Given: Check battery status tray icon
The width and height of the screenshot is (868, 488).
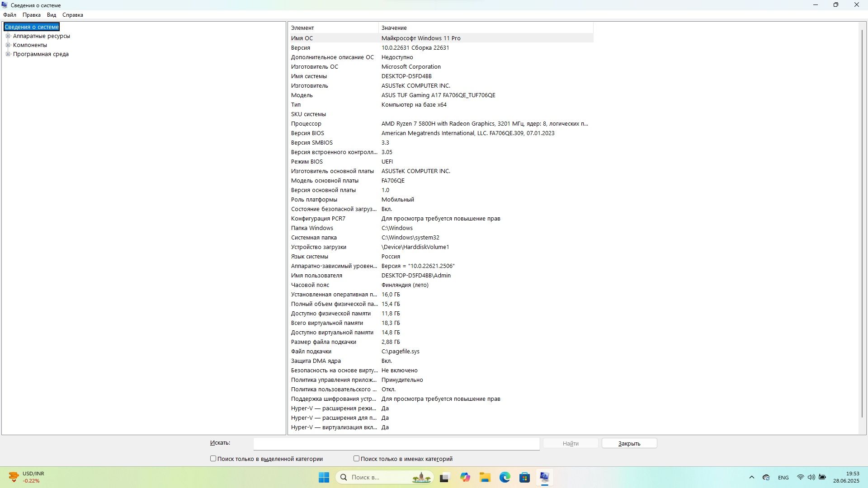Looking at the screenshot, I should click(x=822, y=477).
